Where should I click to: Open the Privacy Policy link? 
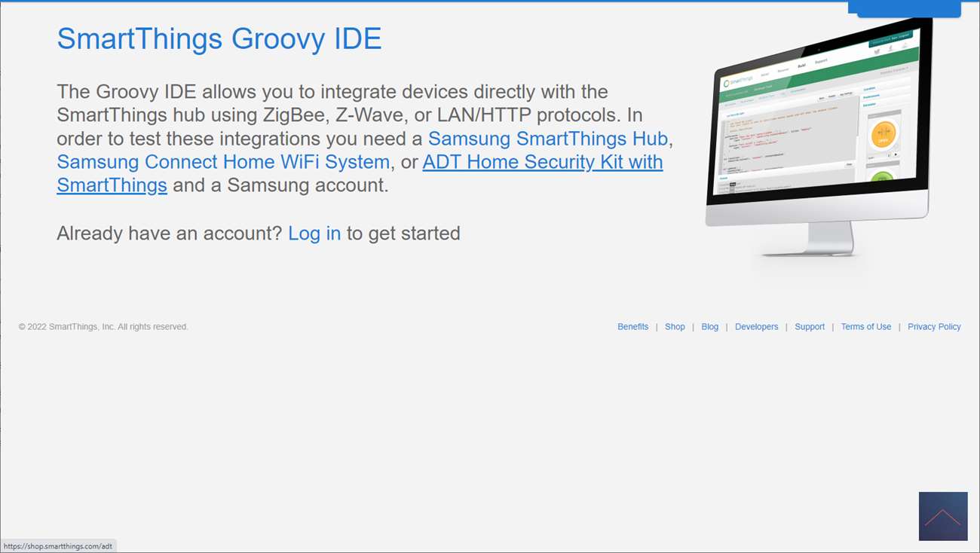coord(934,327)
